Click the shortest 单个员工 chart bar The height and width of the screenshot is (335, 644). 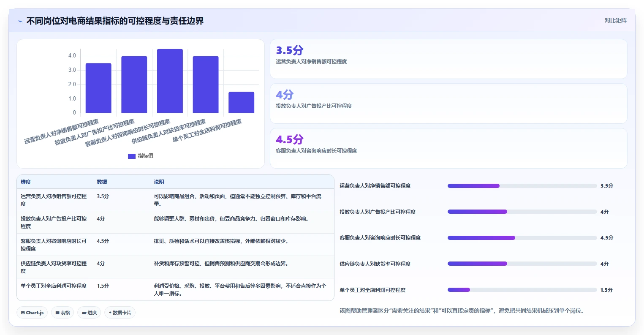pyautogui.click(x=242, y=103)
